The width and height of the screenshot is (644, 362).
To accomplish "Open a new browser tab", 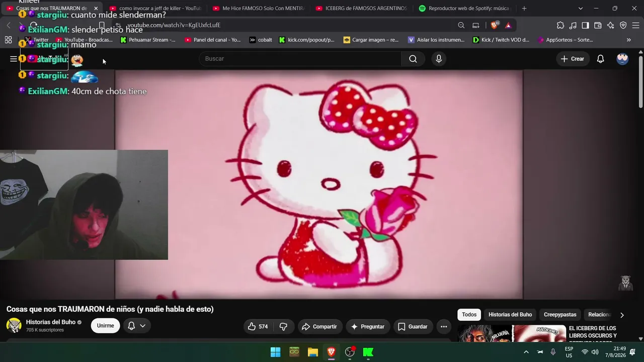I will click(524, 9).
